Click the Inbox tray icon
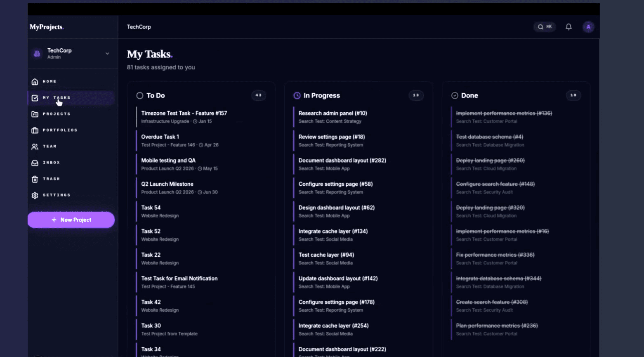This screenshot has width=644, height=357. click(35, 163)
